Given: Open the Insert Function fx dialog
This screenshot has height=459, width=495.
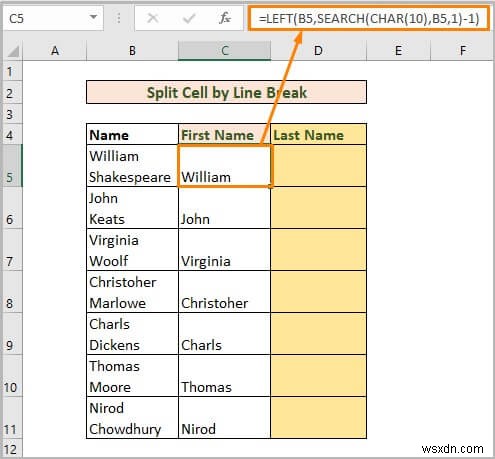Looking at the screenshot, I should [225, 18].
